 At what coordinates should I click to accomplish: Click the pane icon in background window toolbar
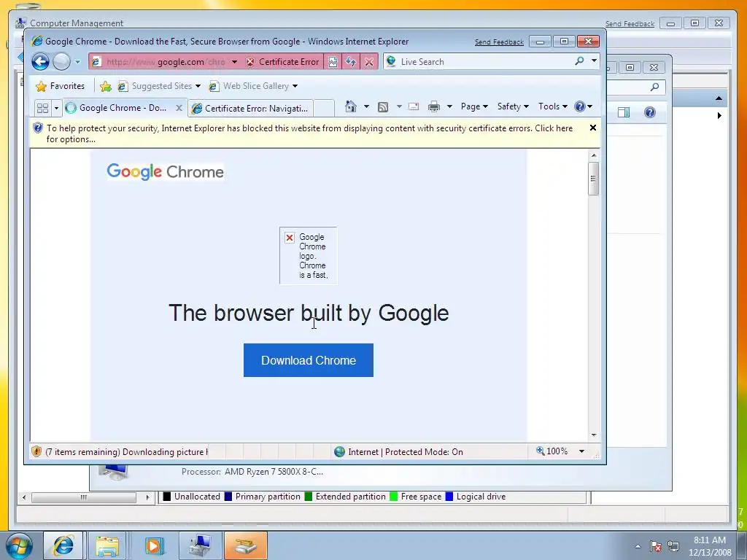click(x=624, y=112)
